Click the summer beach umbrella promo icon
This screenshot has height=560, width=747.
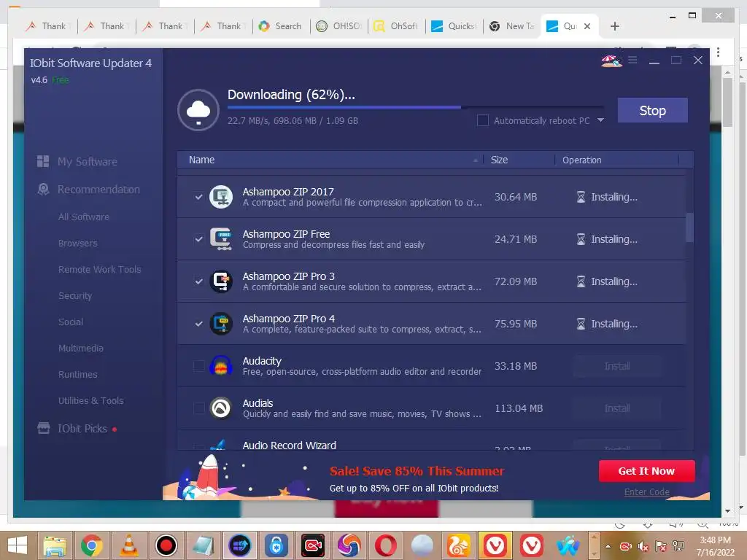[612, 61]
